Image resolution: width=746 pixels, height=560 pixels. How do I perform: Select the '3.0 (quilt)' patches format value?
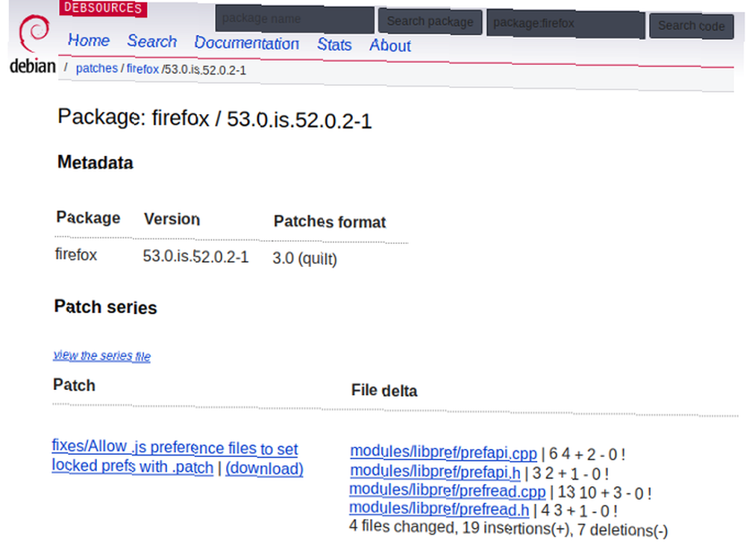304,259
